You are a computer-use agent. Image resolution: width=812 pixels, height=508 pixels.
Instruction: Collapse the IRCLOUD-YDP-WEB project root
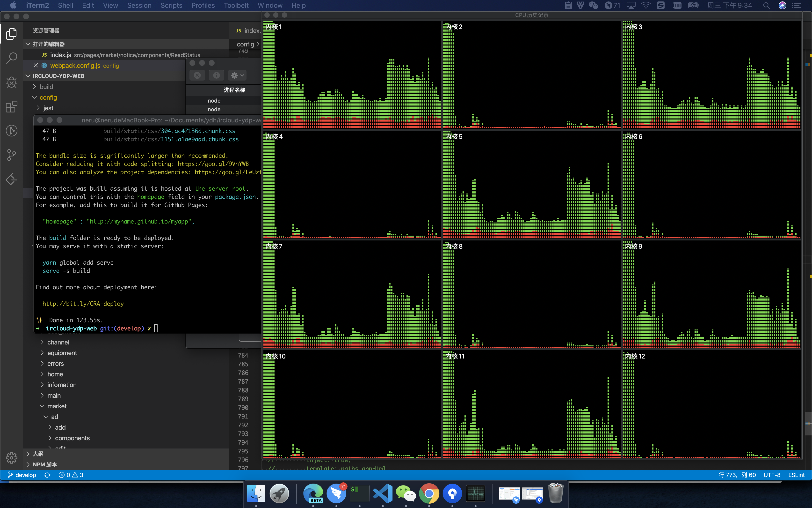pos(104,76)
